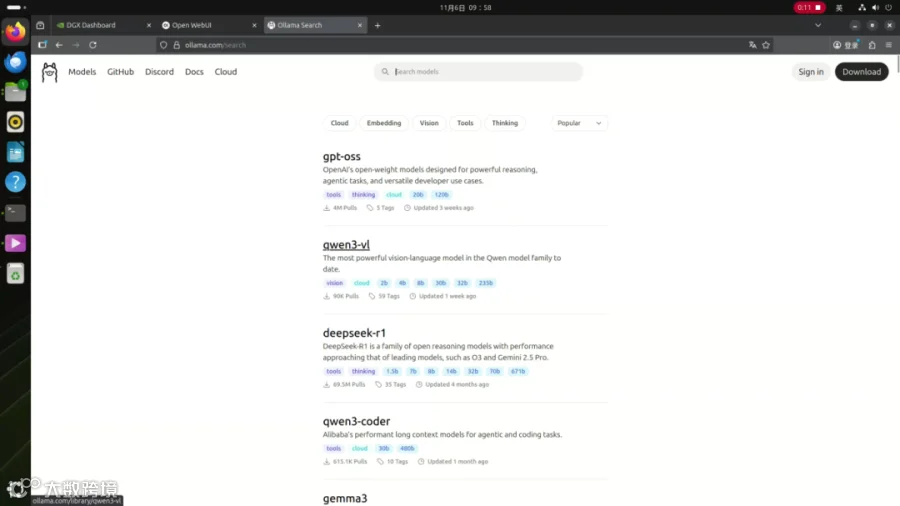900x506 pixels.
Task: Click the browser Back arrow
Action: point(59,45)
